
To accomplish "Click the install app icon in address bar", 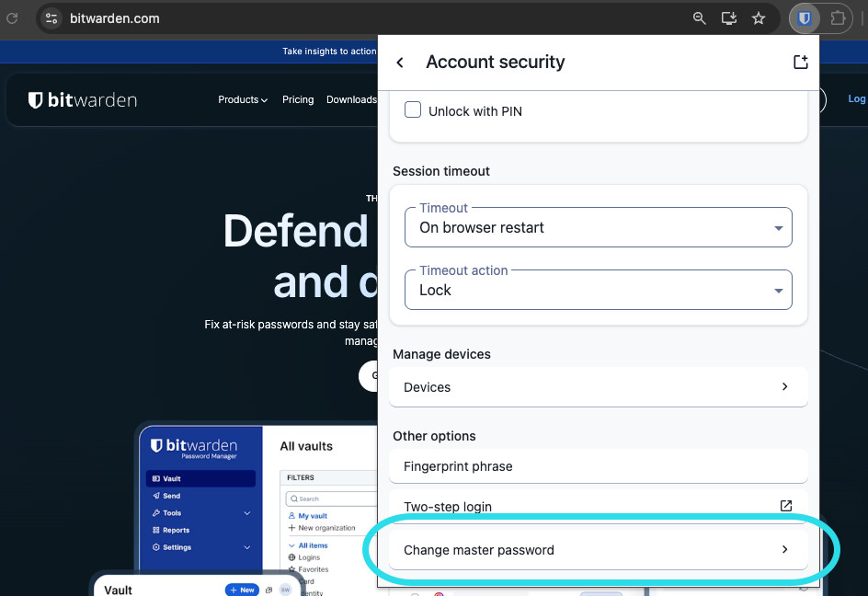I will [x=729, y=18].
